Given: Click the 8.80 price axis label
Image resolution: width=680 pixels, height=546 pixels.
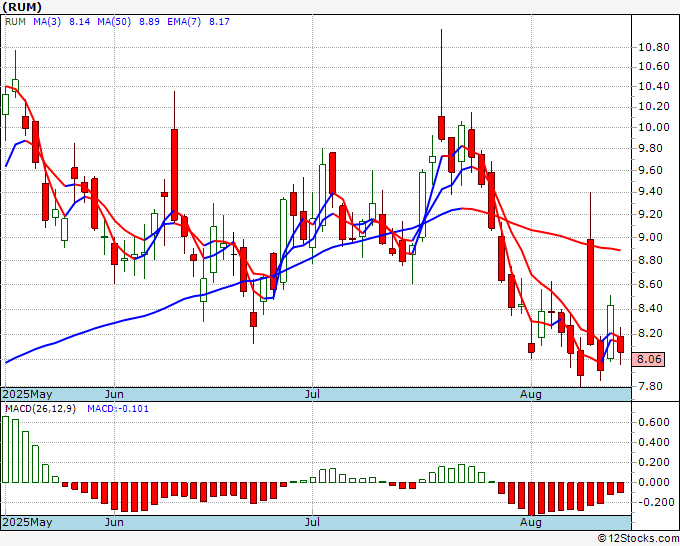Looking at the screenshot, I should 650,260.
